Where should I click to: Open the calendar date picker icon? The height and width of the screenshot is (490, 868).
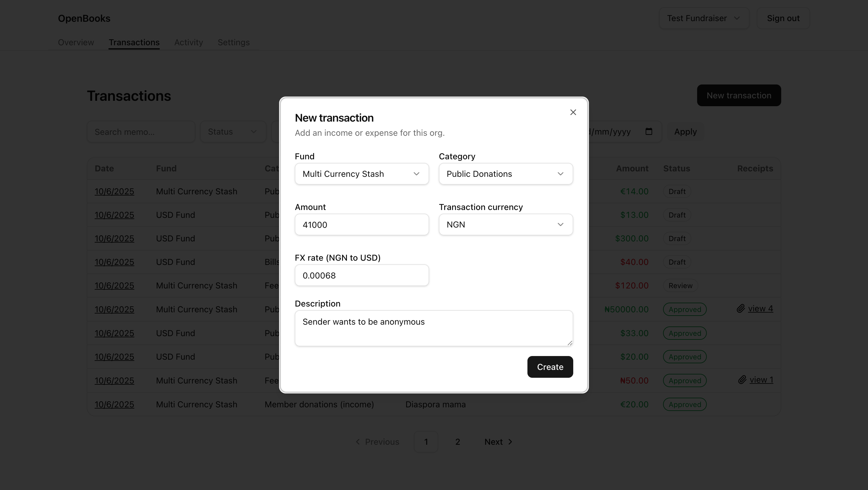(649, 132)
